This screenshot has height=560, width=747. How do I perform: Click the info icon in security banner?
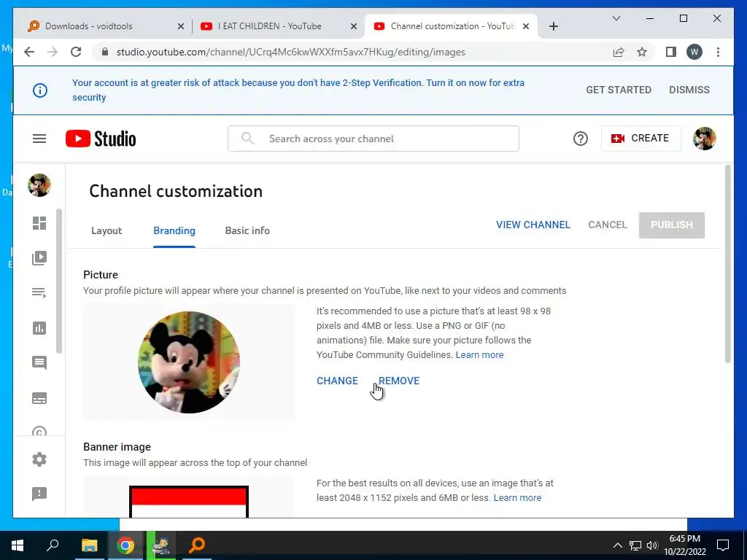pos(40,90)
